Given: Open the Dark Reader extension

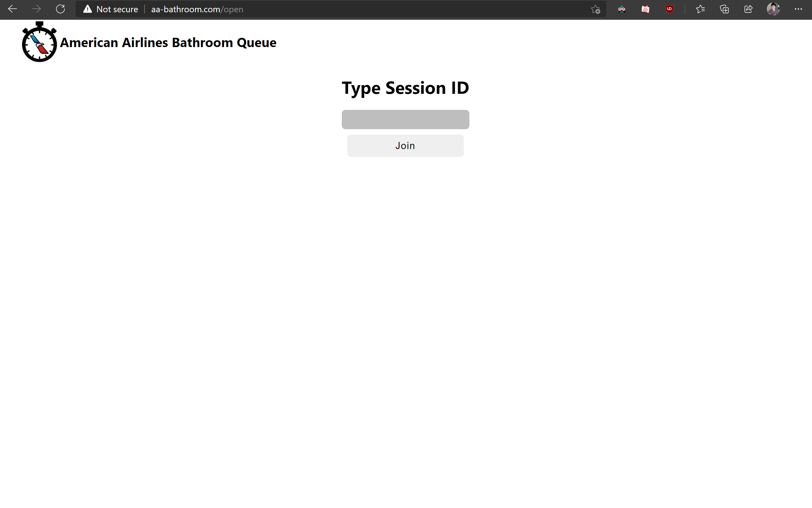Looking at the screenshot, I should [x=622, y=9].
